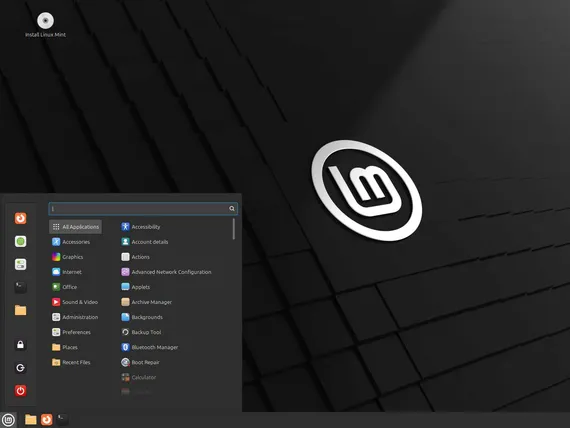Viewport: 570px width, 428px height.
Task: Click the Linux Mint menu button in the panel
Action: point(8,420)
